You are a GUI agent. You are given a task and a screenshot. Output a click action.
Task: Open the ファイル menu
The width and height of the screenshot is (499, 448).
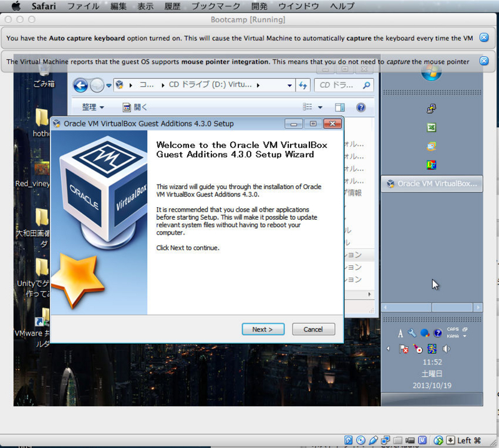(x=83, y=6)
